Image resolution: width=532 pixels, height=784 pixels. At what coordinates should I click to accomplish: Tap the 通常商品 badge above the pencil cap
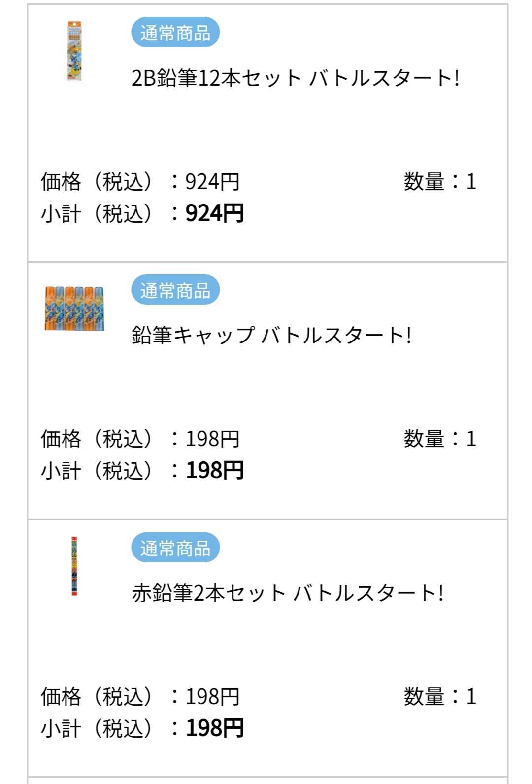coord(175,290)
